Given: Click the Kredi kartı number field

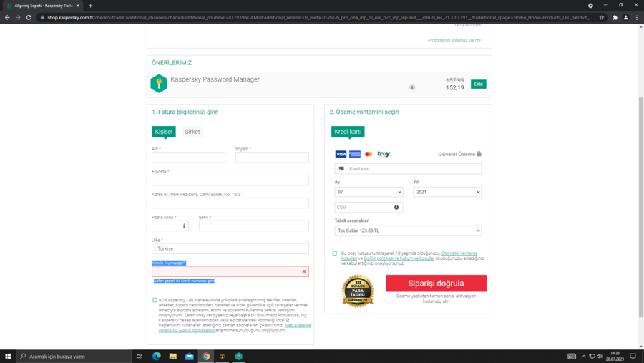Looking at the screenshot, I should point(408,168).
